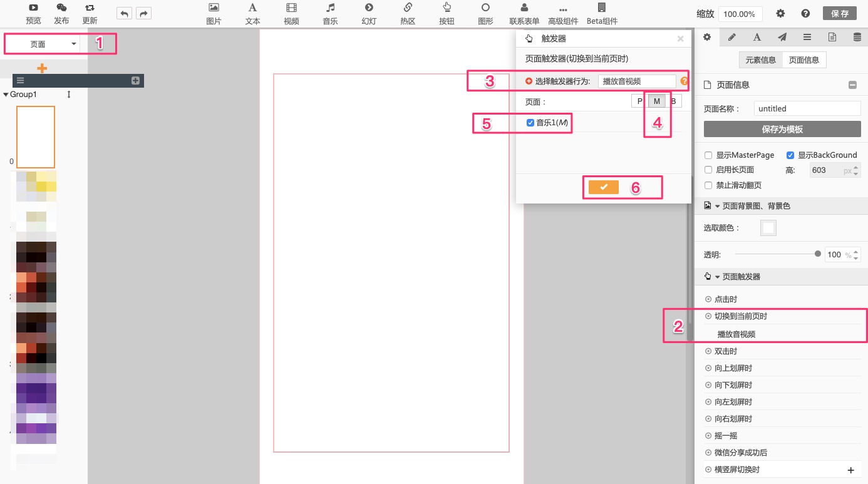Click the 发布 publish icon
This screenshot has width=868, height=484.
(x=61, y=8)
